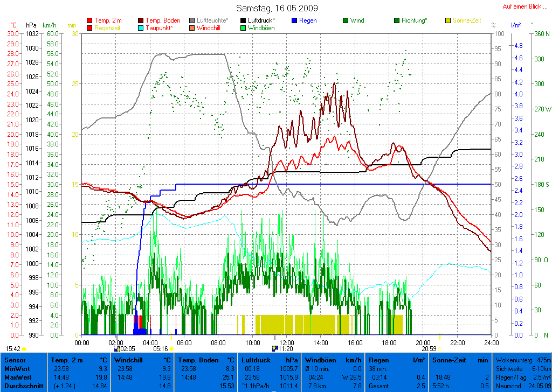
Task: Click the Regenzeit legend label
Action: tap(107, 28)
